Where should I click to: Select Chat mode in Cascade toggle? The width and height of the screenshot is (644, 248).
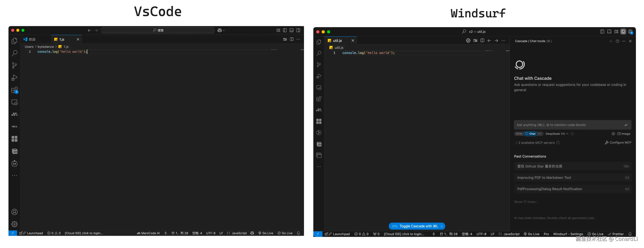pyautogui.click(x=530, y=134)
